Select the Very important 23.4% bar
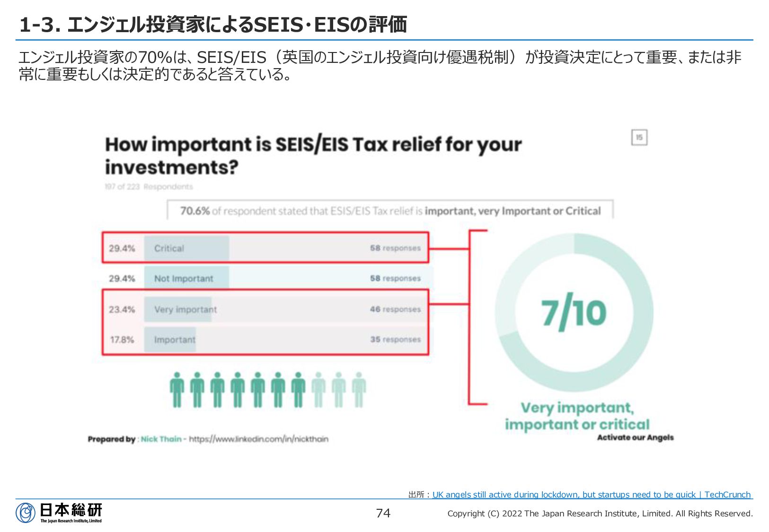769x532 pixels. (x=265, y=309)
